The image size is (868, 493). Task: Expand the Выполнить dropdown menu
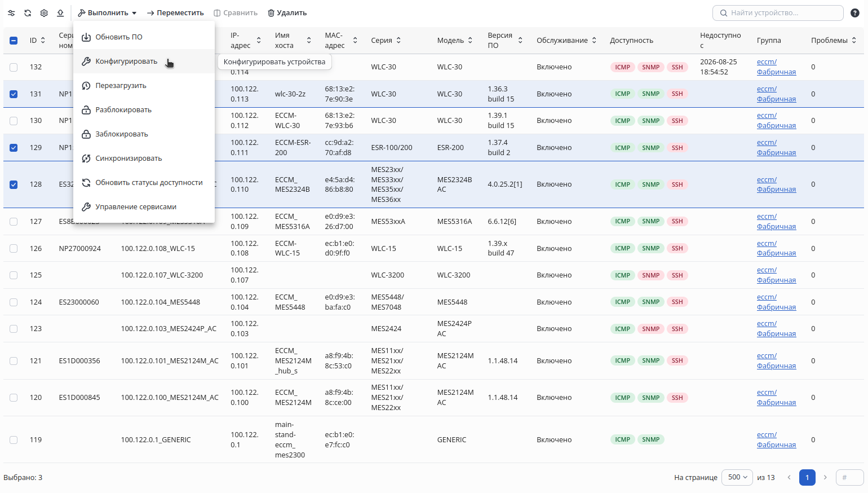[x=107, y=13]
